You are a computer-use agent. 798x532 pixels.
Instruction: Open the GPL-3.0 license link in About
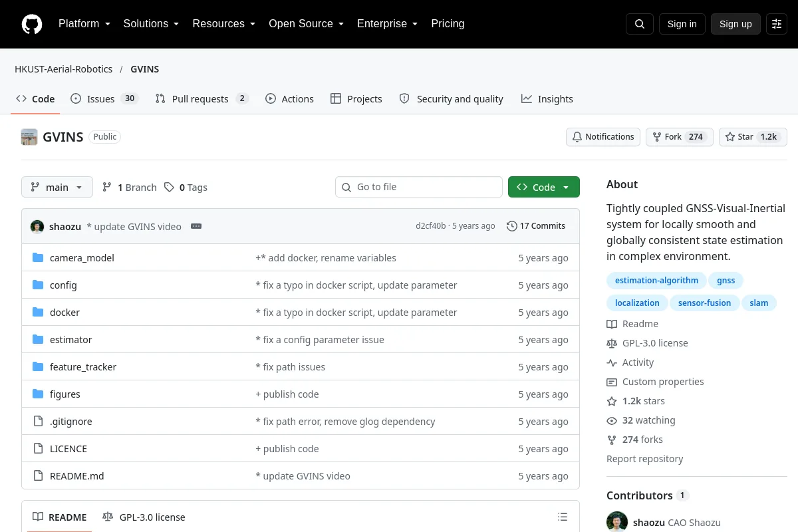pyautogui.click(x=647, y=343)
